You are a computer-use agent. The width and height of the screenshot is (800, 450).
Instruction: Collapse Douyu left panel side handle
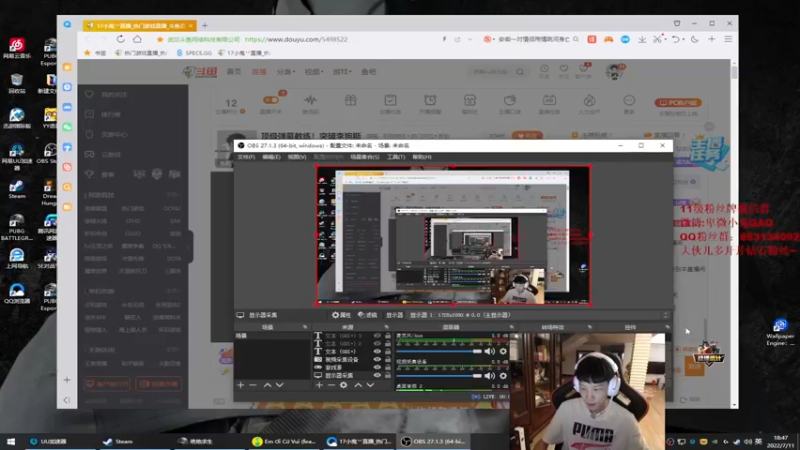[190, 247]
